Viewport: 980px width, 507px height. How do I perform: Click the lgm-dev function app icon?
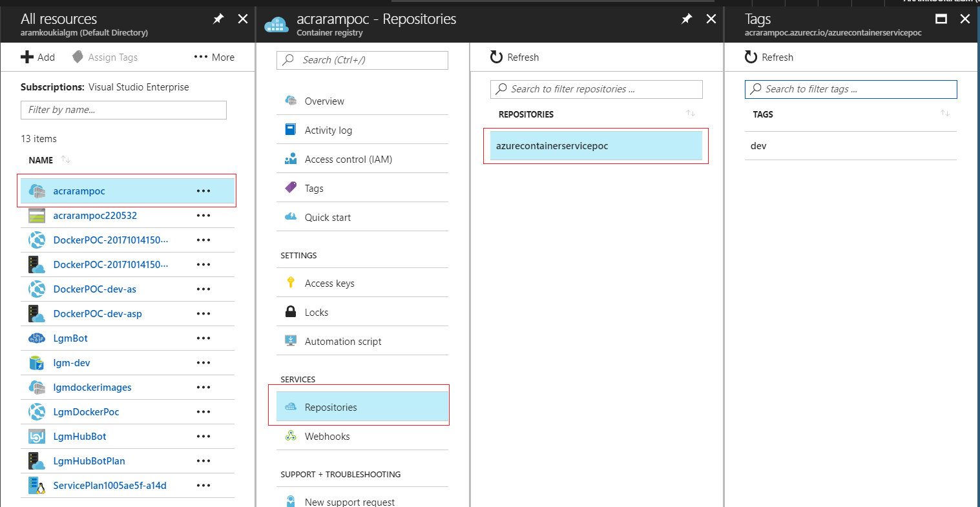click(37, 363)
